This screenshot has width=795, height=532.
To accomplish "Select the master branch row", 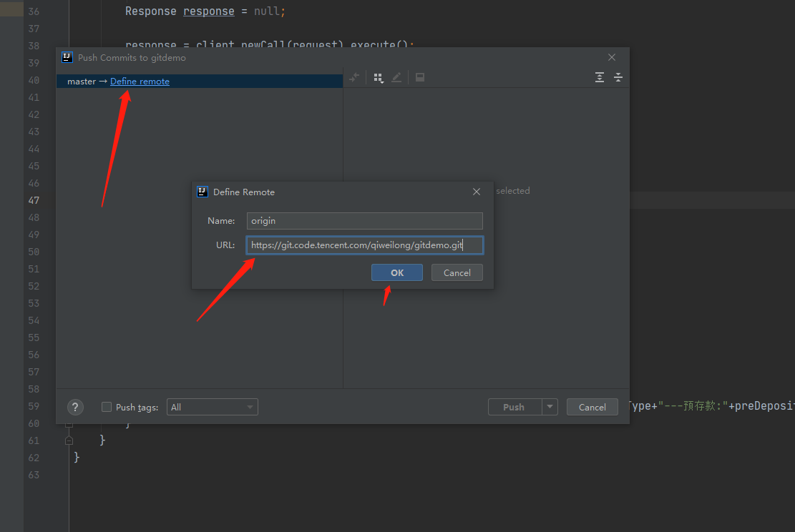I will pyautogui.click(x=199, y=82).
